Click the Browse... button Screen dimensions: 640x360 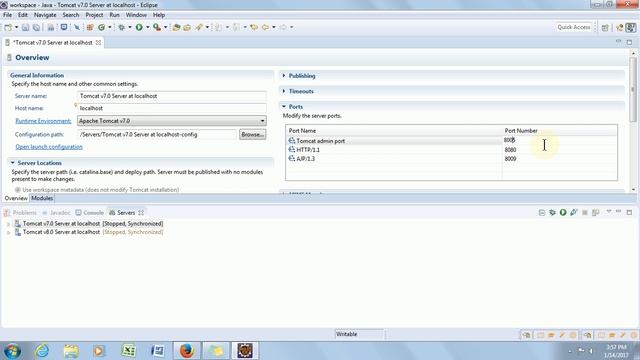point(252,134)
